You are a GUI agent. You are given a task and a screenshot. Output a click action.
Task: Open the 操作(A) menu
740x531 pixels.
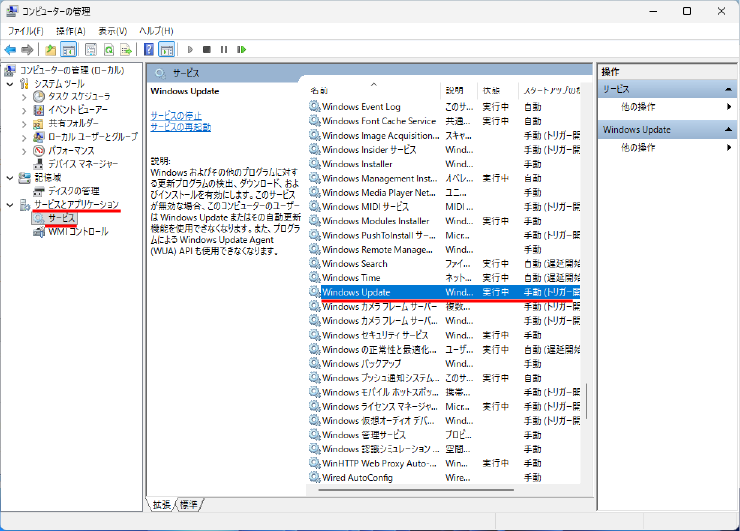71,31
